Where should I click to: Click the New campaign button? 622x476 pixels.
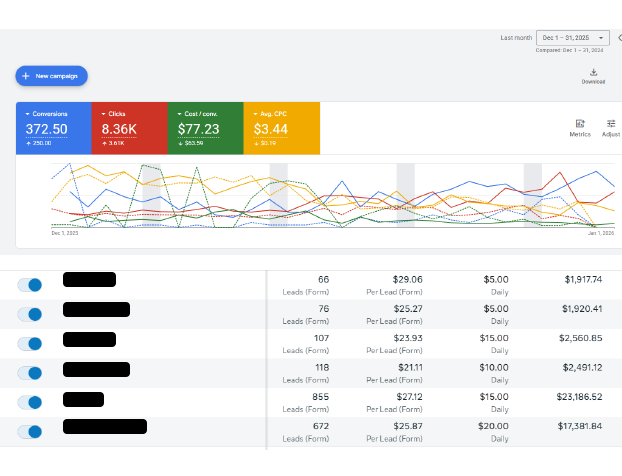pyautogui.click(x=52, y=76)
